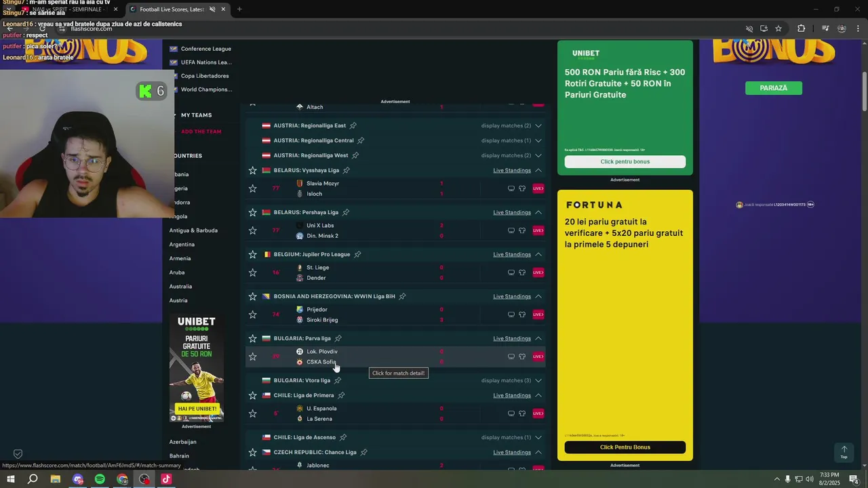The height and width of the screenshot is (488, 868).
Task: Pin the Austria Regionalliga West league
Action: pyautogui.click(x=355, y=155)
